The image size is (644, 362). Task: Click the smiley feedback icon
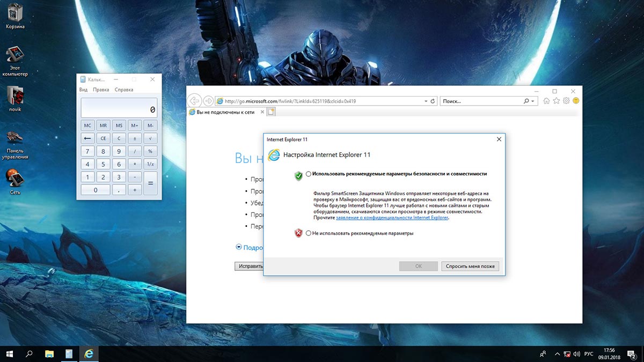coord(576,101)
